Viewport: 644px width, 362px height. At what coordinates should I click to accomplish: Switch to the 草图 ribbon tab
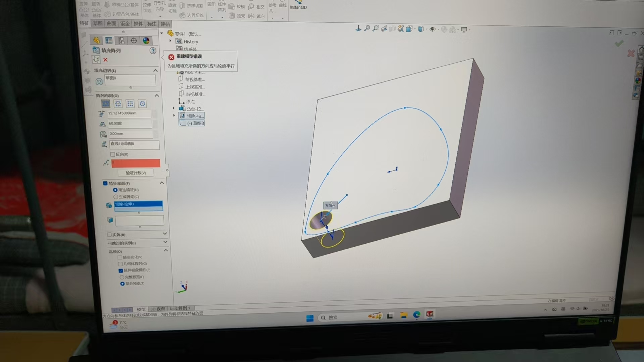pos(98,23)
